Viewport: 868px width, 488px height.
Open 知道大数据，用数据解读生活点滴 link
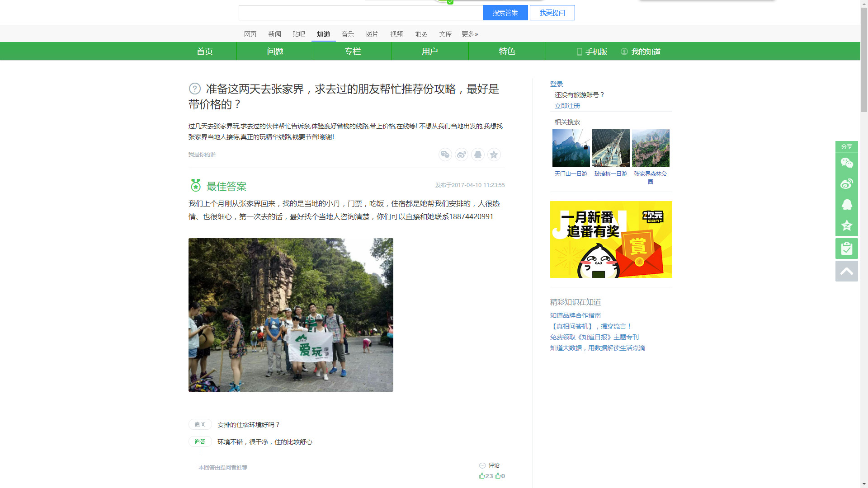pyautogui.click(x=598, y=348)
